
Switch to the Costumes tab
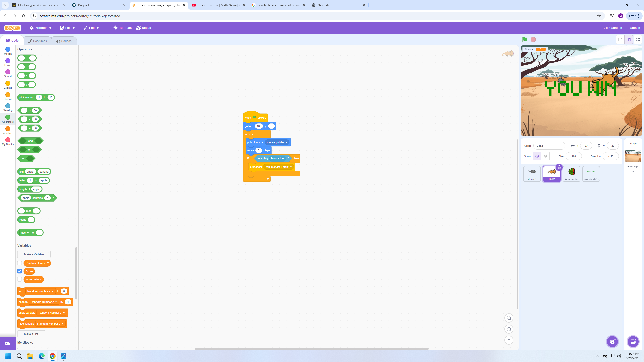coord(37,41)
